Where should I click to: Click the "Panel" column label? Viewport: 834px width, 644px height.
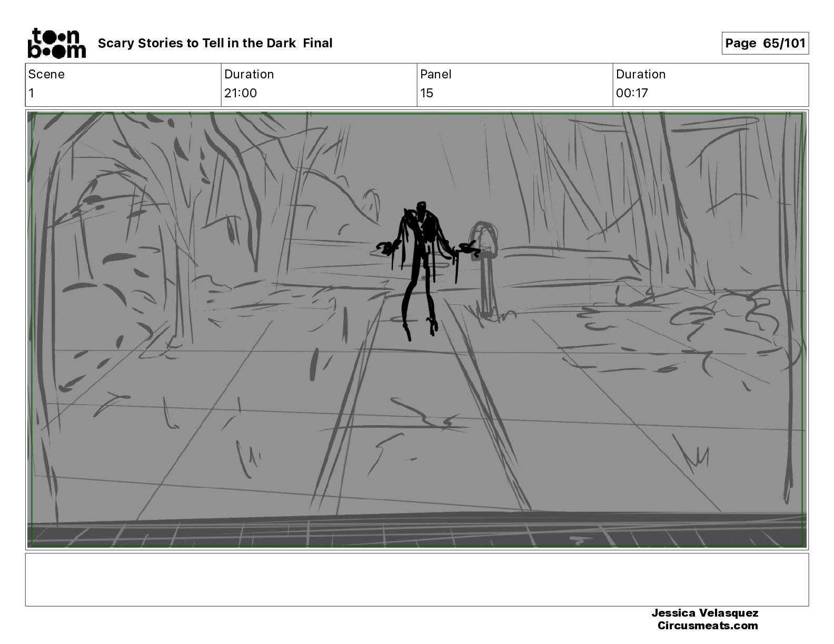tap(436, 74)
